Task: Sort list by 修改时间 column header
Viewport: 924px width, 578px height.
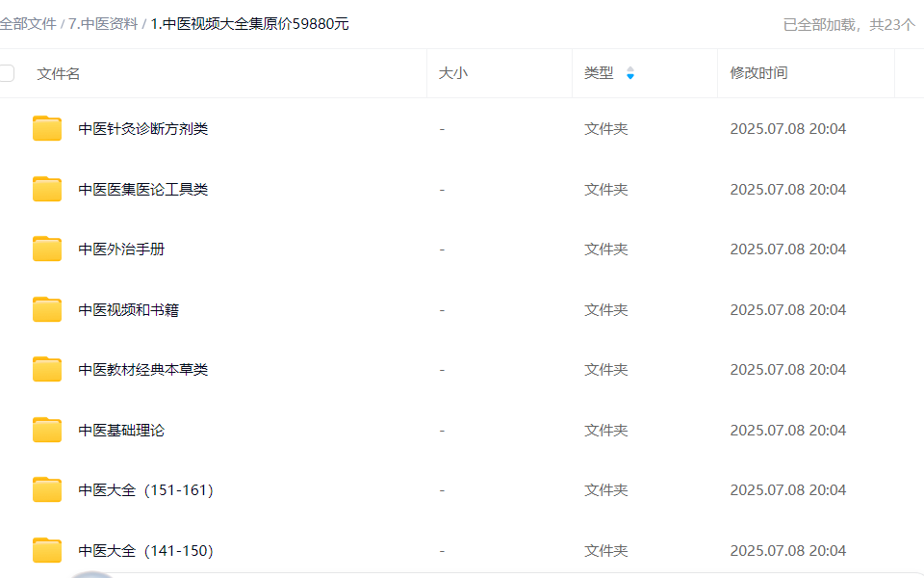Action: tap(758, 73)
